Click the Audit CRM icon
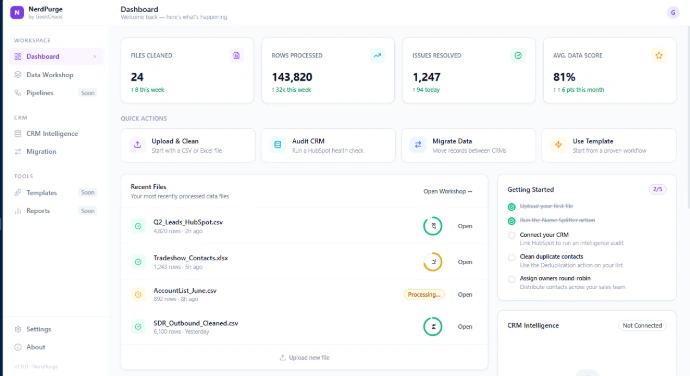690x376 pixels. point(278,145)
